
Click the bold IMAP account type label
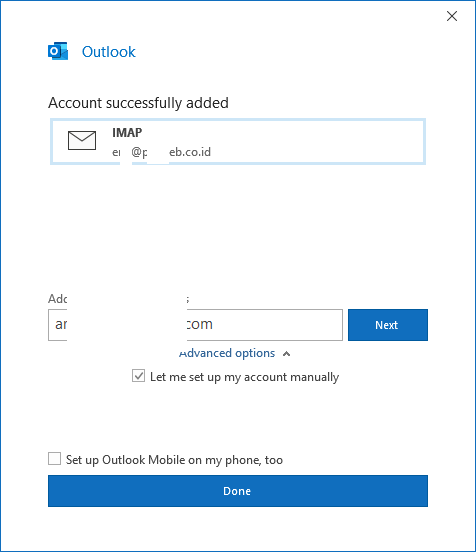click(x=127, y=133)
